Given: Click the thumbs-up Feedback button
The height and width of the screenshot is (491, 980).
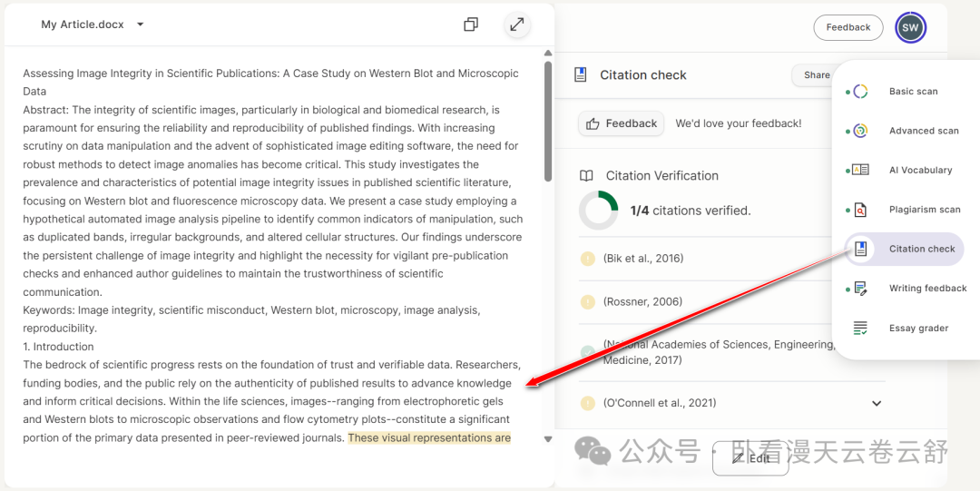Looking at the screenshot, I should click(x=622, y=123).
